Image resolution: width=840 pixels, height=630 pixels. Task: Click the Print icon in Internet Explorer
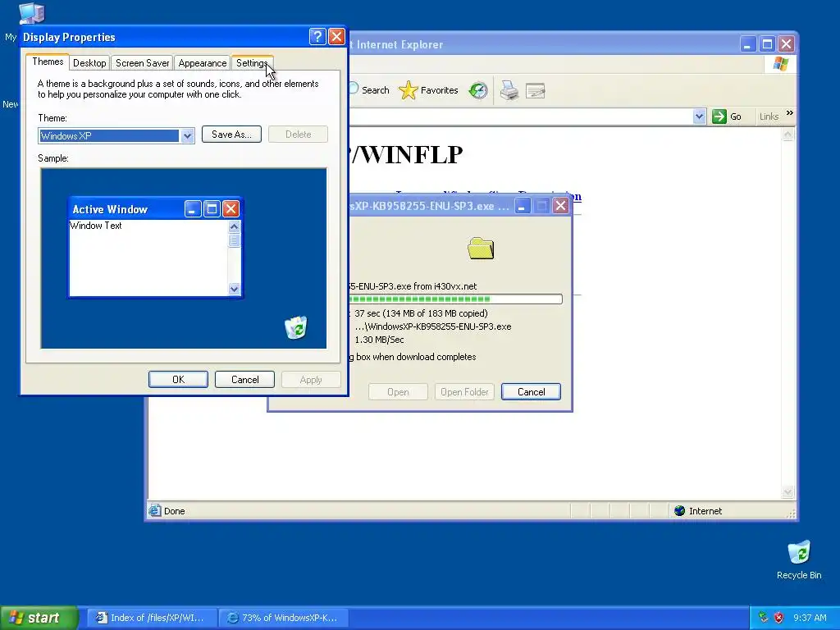click(509, 90)
